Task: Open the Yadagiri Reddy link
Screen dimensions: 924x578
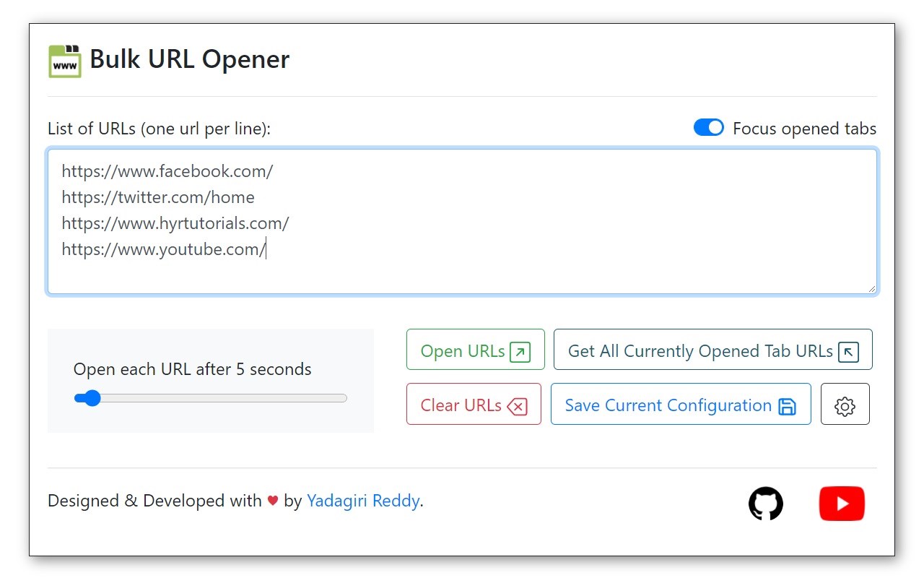Action: 363,501
